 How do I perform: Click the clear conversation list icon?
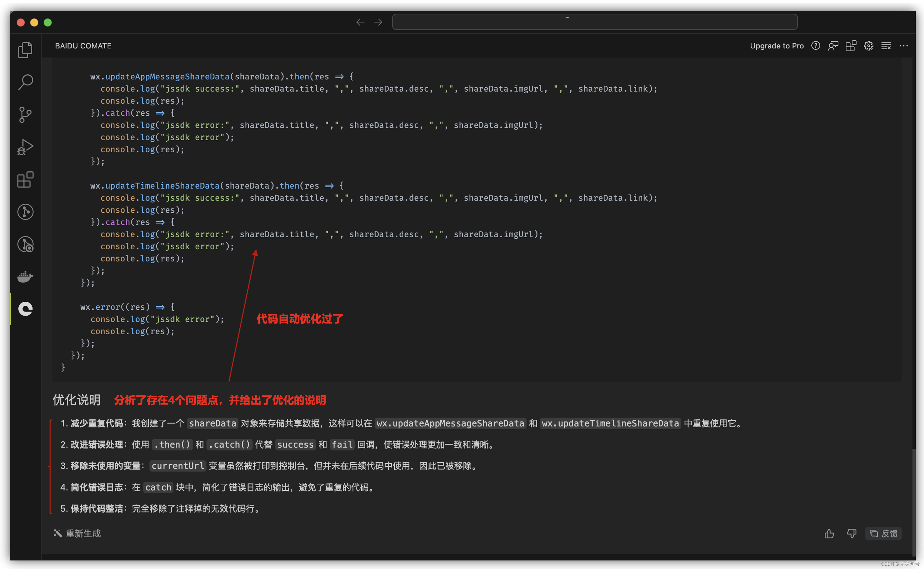886,46
